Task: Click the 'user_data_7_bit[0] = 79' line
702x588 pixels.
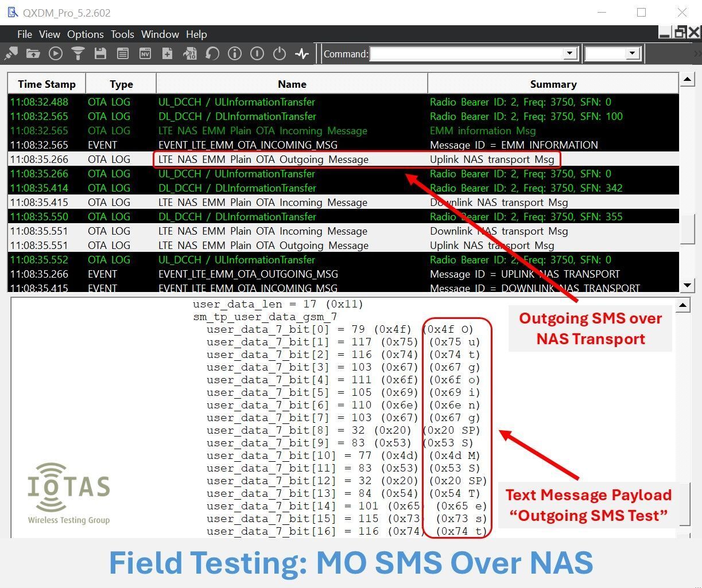Action: (x=340, y=329)
